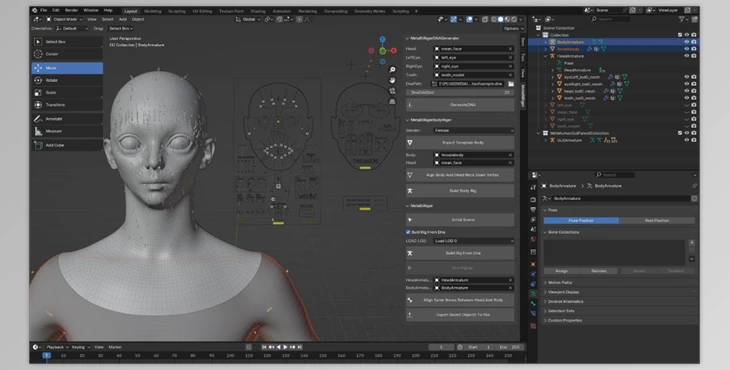Open the File menu
Screen dimensions: 730x370
(x=43, y=10)
